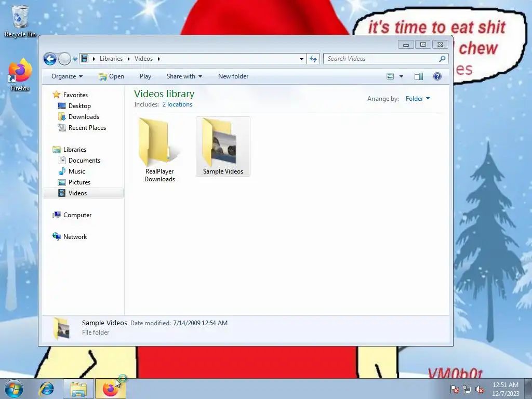Select Videos in the address breadcrumb
This screenshot has height=399, width=532.
pos(143,59)
